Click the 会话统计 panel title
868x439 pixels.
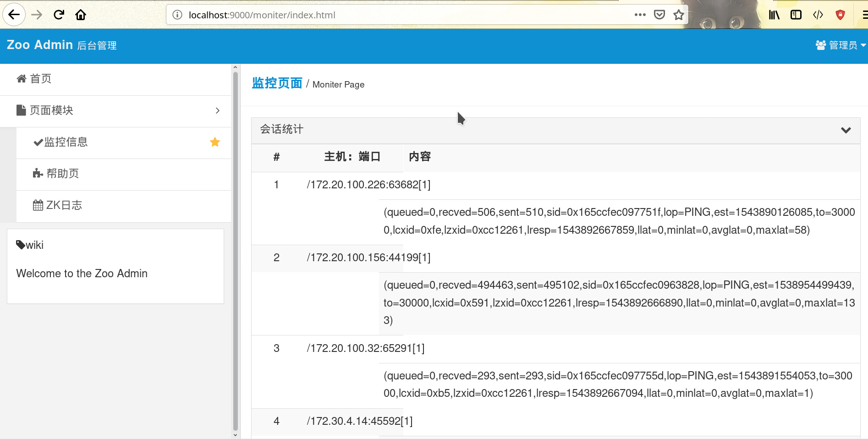(281, 129)
